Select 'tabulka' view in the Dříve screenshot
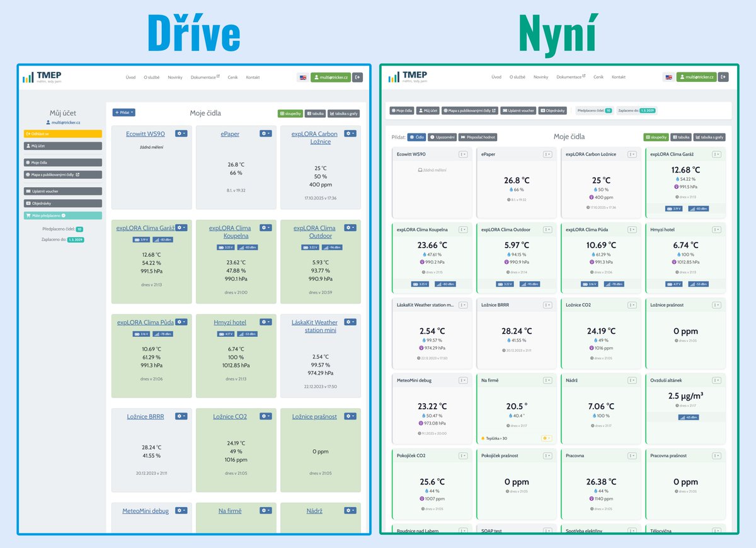The image size is (756, 548). tap(316, 114)
